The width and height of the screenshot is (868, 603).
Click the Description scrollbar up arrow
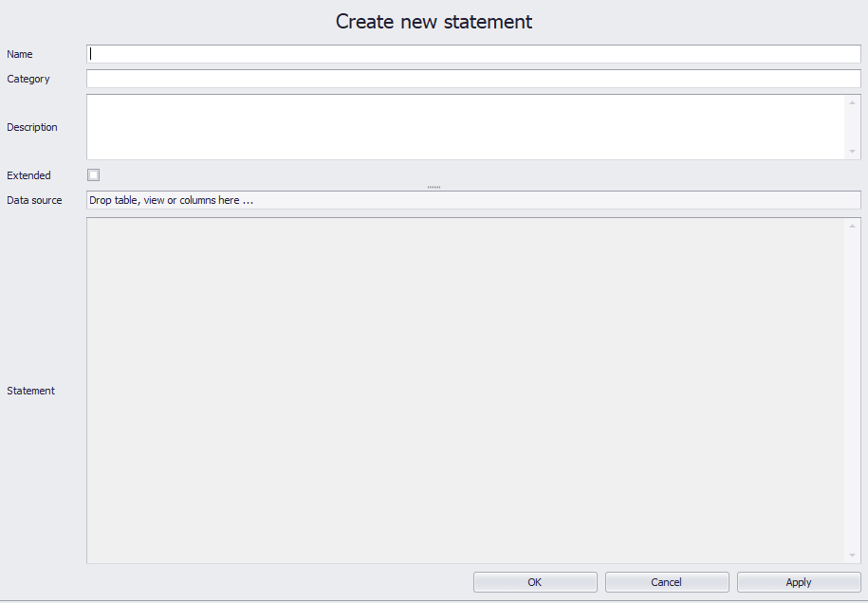tap(852, 103)
